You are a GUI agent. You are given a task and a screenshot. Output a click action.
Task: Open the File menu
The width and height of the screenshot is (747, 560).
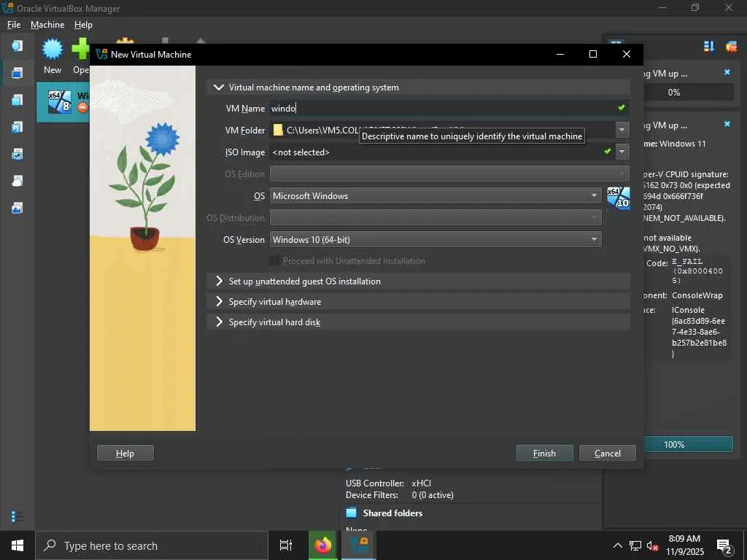14,24
